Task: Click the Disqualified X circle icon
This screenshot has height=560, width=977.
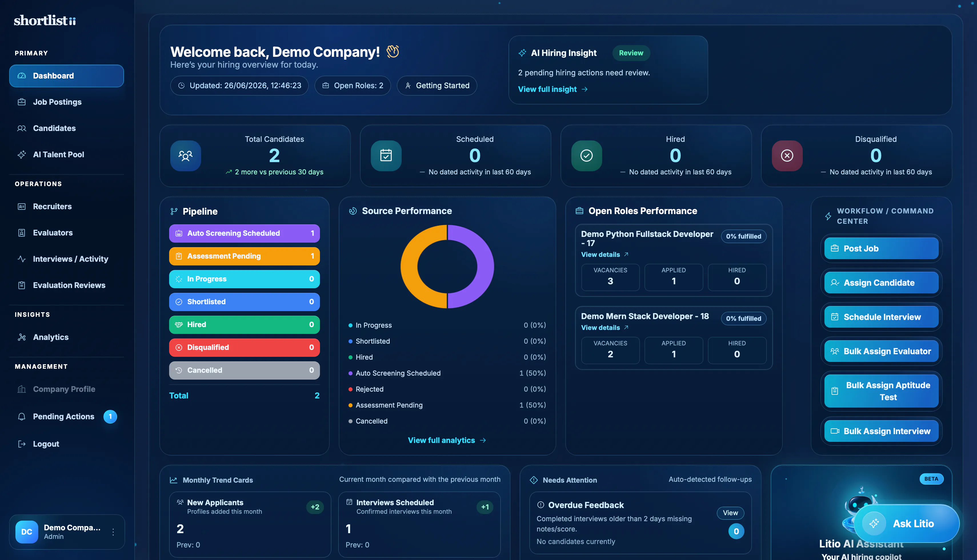Action: [787, 155]
